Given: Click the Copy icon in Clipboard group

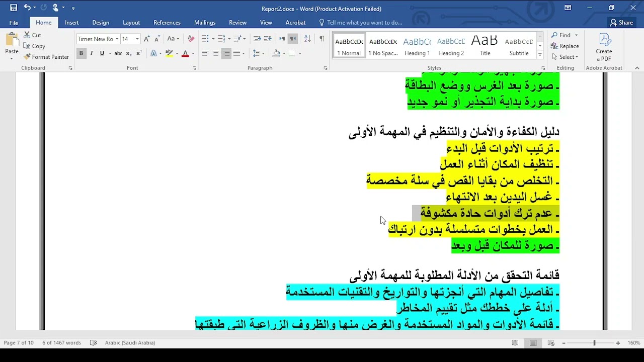Looking at the screenshot, I should [27, 46].
